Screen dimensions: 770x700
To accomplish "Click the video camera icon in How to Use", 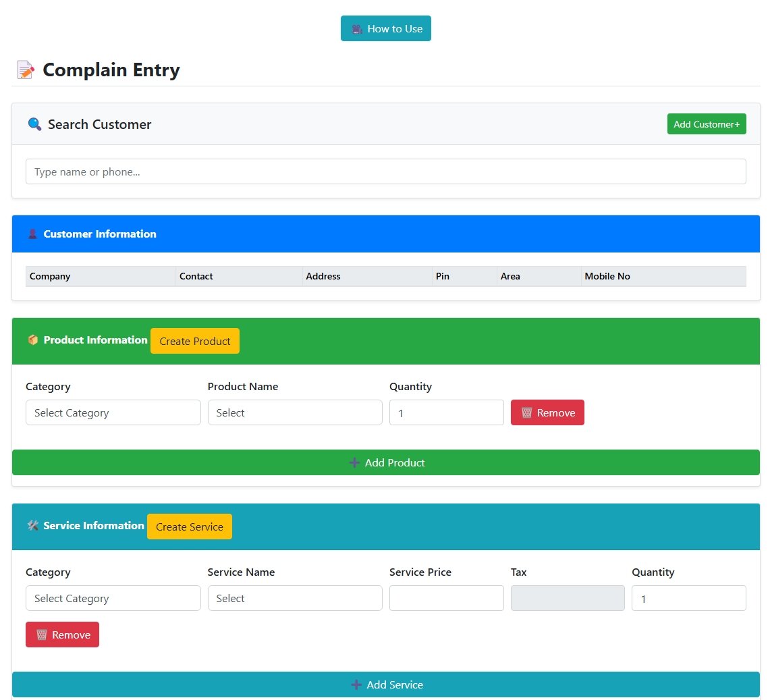I will coord(357,29).
